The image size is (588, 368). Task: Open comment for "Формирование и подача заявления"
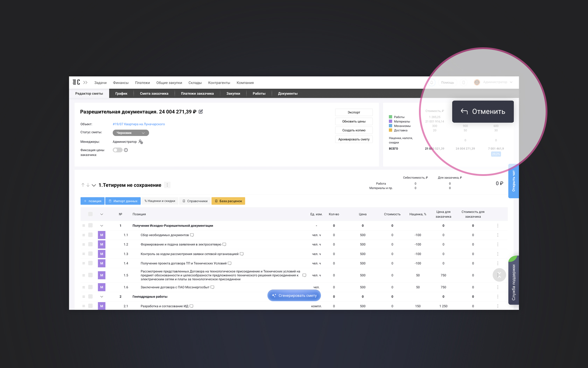pyautogui.click(x=224, y=245)
